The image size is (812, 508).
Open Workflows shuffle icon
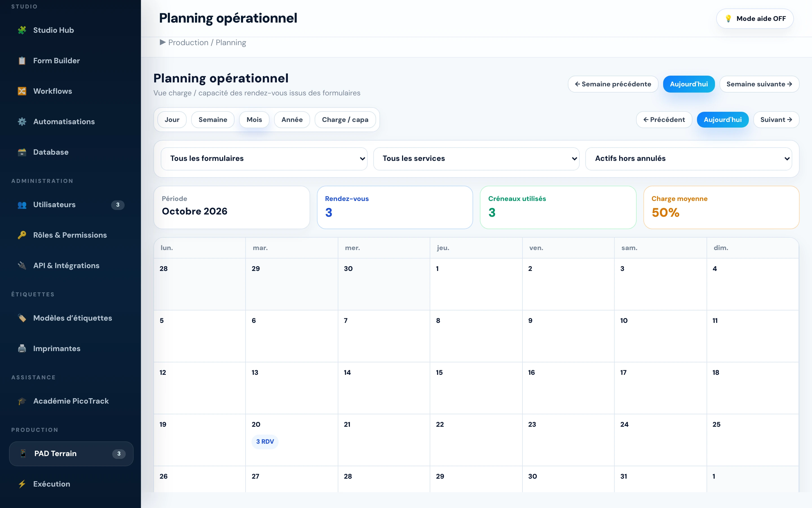pos(22,91)
